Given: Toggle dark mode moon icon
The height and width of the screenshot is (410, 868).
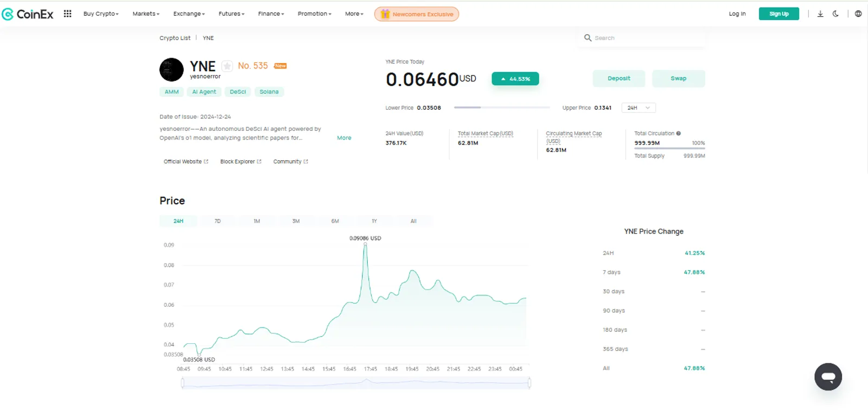Looking at the screenshot, I should pos(835,14).
